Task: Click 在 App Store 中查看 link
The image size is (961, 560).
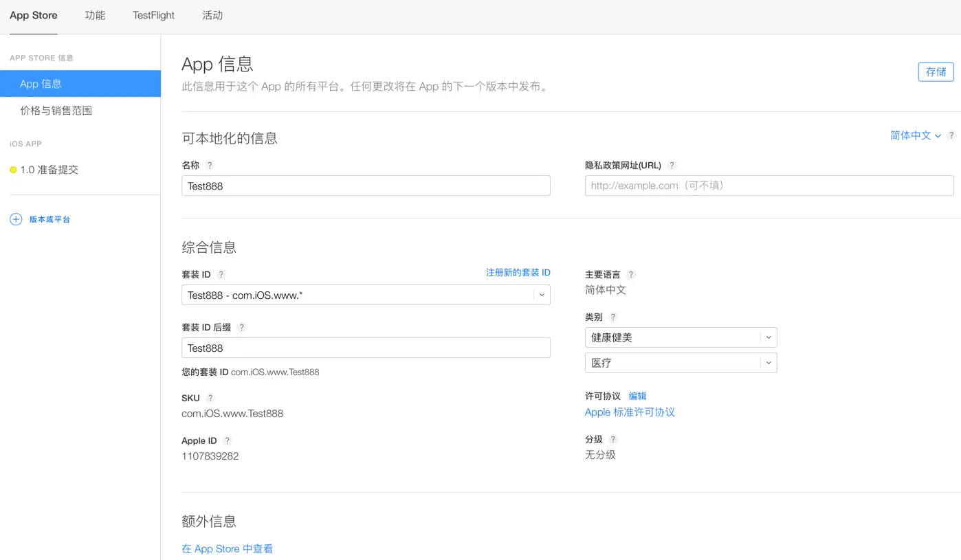Action: click(227, 549)
